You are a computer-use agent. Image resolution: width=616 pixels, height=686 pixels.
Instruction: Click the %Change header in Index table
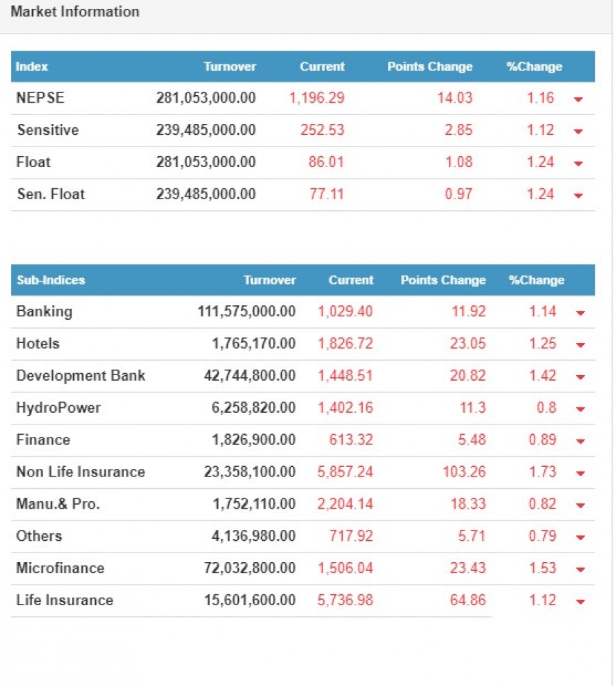tap(534, 67)
